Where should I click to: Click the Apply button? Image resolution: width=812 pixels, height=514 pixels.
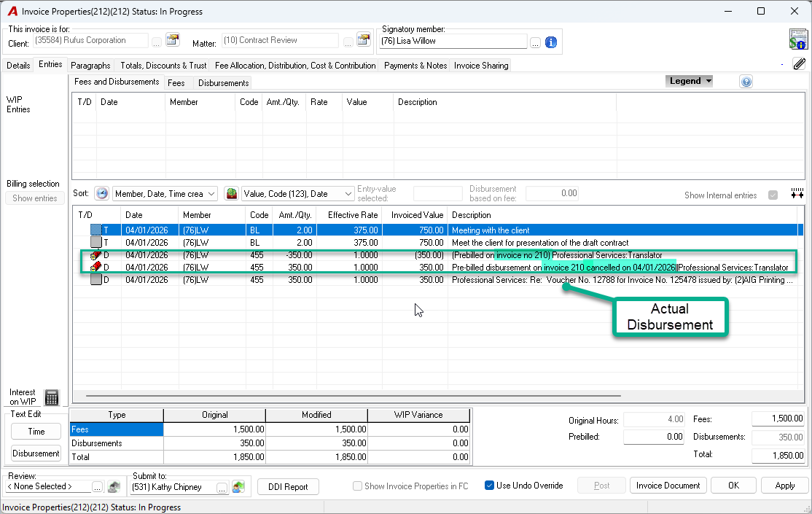click(x=784, y=486)
